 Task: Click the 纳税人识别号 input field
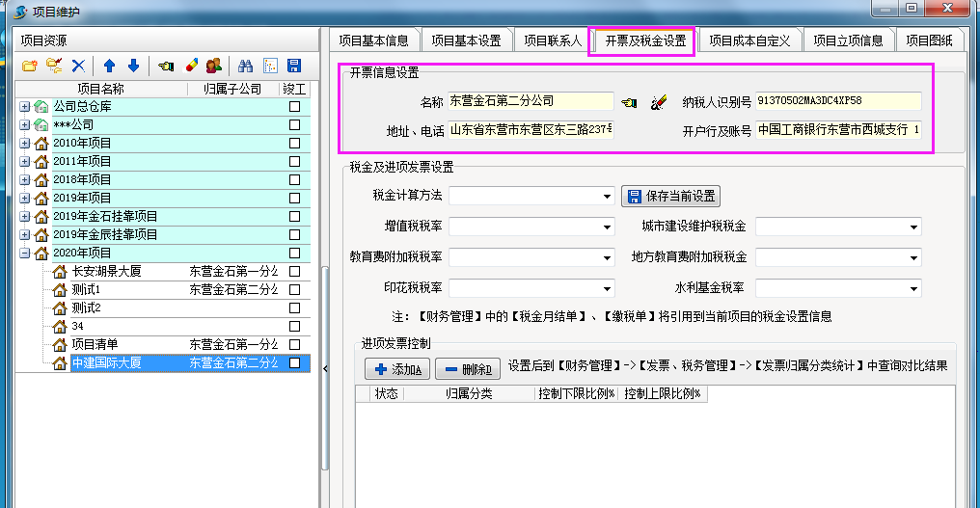pyautogui.click(x=837, y=101)
